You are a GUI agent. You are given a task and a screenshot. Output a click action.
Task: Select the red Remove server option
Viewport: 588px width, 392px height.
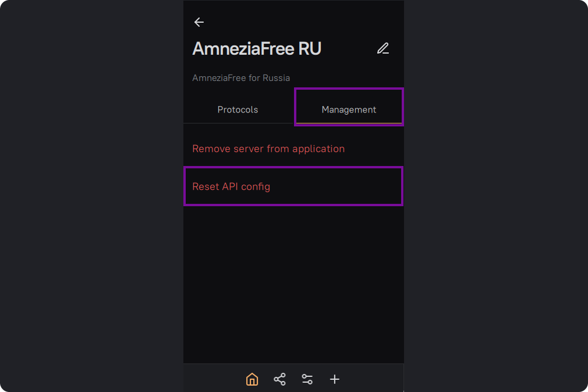click(268, 149)
